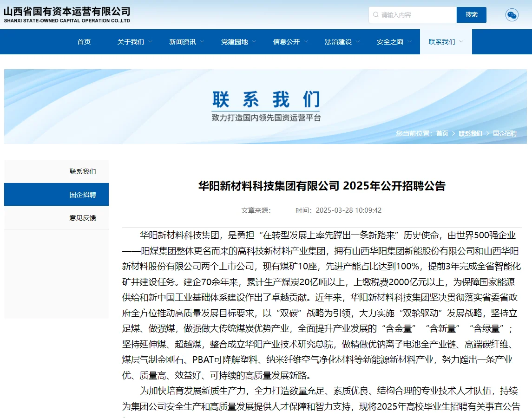Expand the 安全之窗 dropdown chevron
The width and height of the screenshot is (532, 418).
point(409,41)
